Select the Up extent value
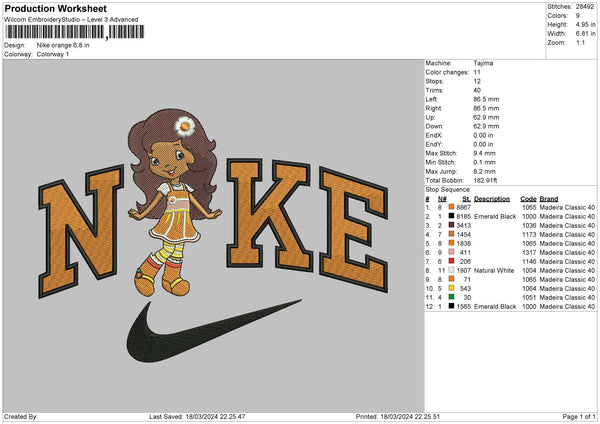The image size is (600, 424). [x=486, y=117]
